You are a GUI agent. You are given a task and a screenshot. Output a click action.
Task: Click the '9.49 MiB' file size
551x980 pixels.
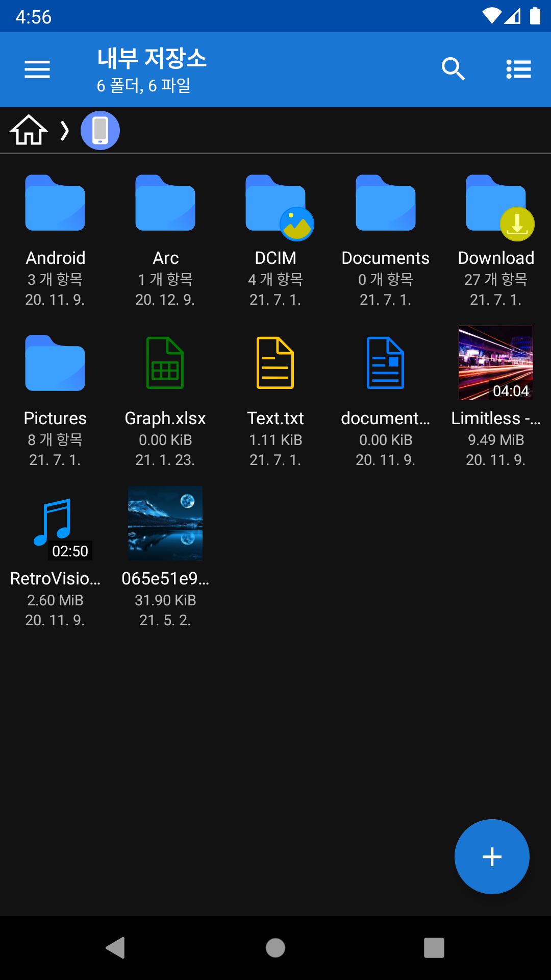tap(496, 440)
